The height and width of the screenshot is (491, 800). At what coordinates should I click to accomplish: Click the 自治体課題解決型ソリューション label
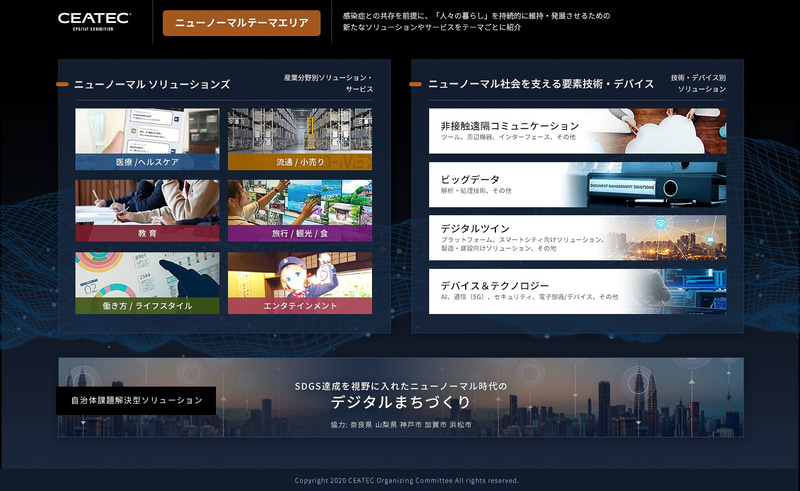(136, 400)
